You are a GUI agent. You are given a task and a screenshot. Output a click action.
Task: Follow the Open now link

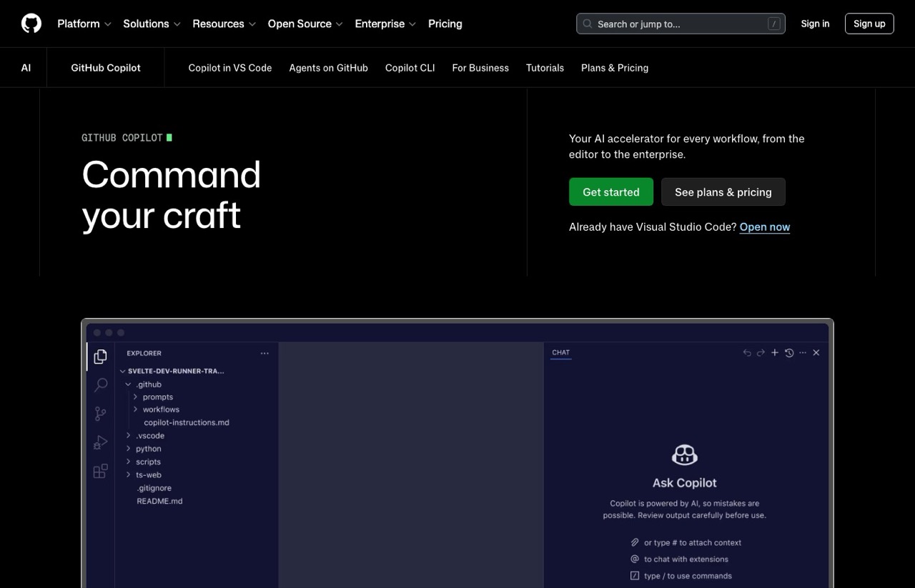(x=765, y=227)
